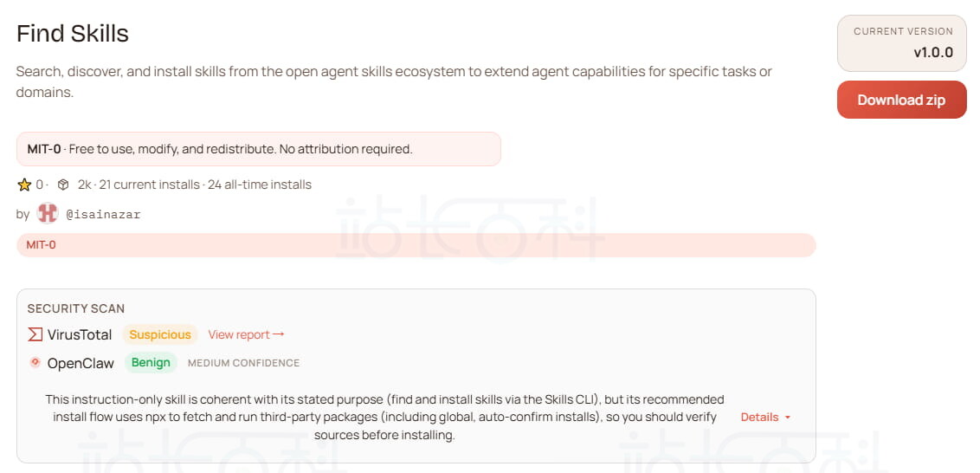Click the Find Skills page heading
Viewport: 980px width, 473px height.
pos(73,34)
